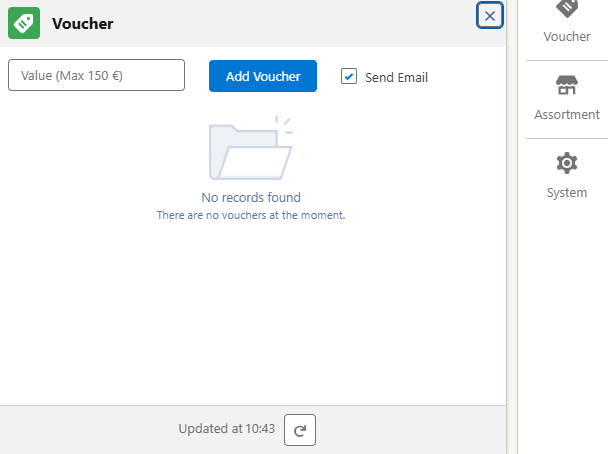
Task: Click the divider between Voucher and Assortment
Action: tap(566, 61)
